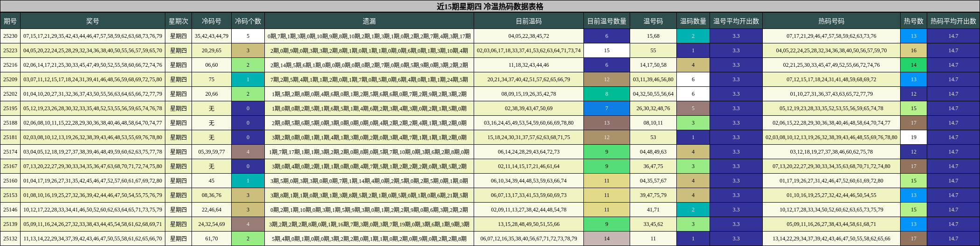Select current warm codes 08,09,15,19,26,35,42,78

click(529, 94)
